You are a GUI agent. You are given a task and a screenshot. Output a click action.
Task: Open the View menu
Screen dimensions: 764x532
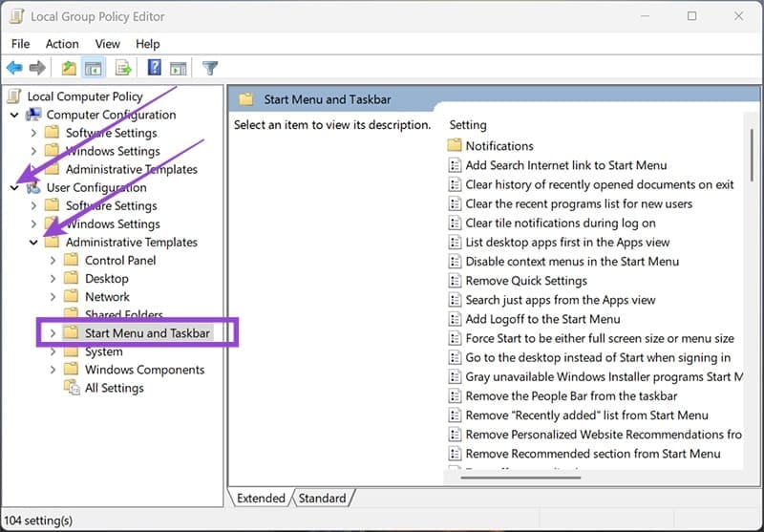[x=107, y=44]
